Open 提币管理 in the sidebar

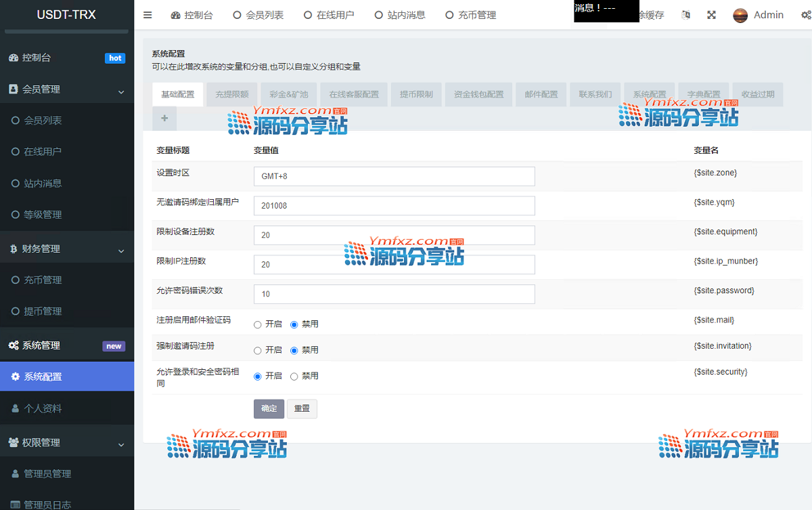[43, 312]
